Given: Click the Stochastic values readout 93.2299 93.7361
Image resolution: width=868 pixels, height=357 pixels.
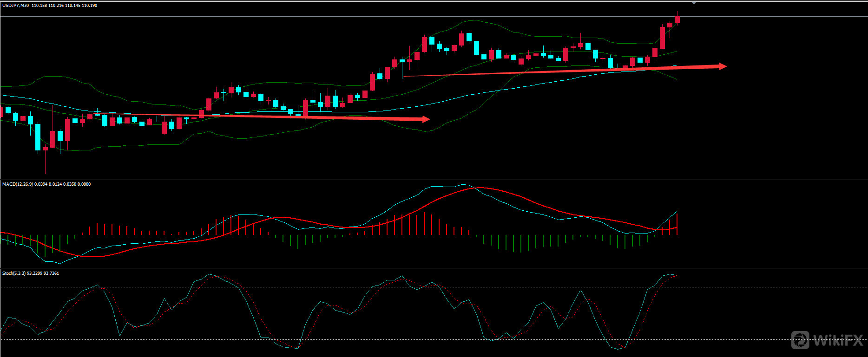Looking at the screenshot, I should pos(43,273).
